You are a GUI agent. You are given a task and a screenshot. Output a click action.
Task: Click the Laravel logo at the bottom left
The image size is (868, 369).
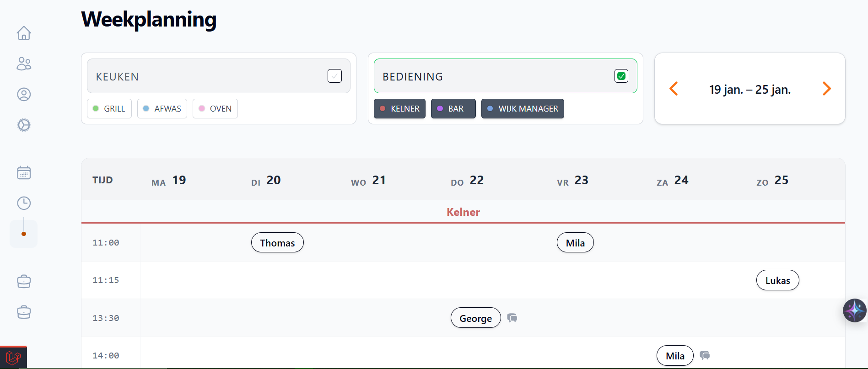(x=13, y=357)
